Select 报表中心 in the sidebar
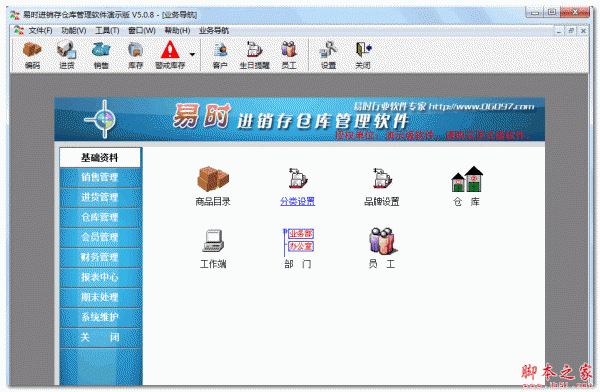 pyautogui.click(x=100, y=277)
